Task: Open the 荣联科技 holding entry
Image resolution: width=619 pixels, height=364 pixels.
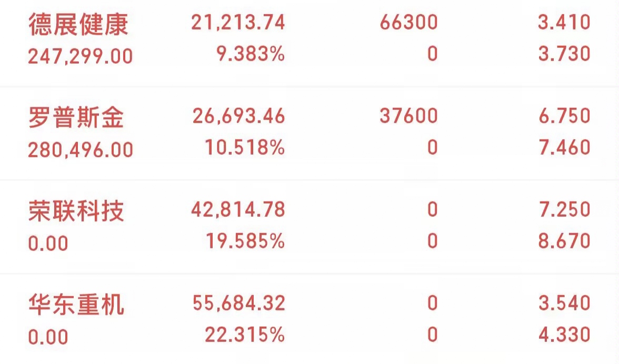Action: tap(309, 227)
